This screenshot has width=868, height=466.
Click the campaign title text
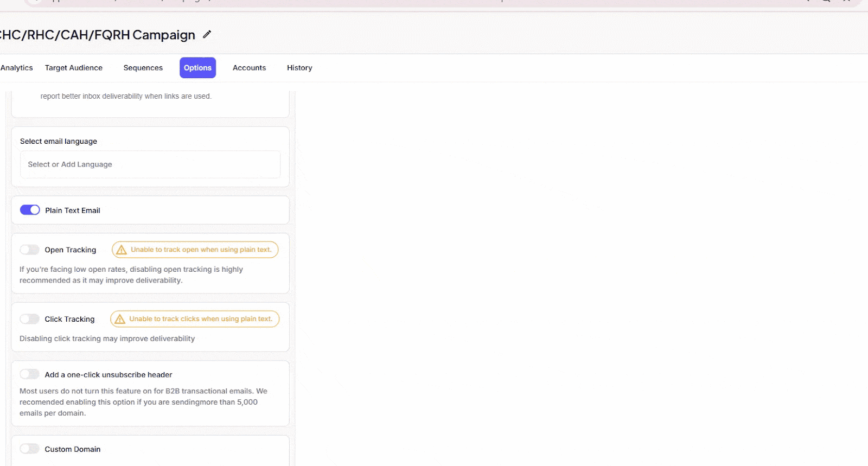98,35
